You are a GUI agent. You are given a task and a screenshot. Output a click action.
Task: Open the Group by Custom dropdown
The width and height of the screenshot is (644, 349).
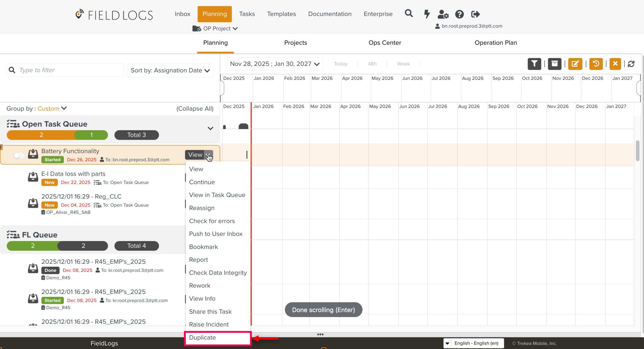(52, 108)
